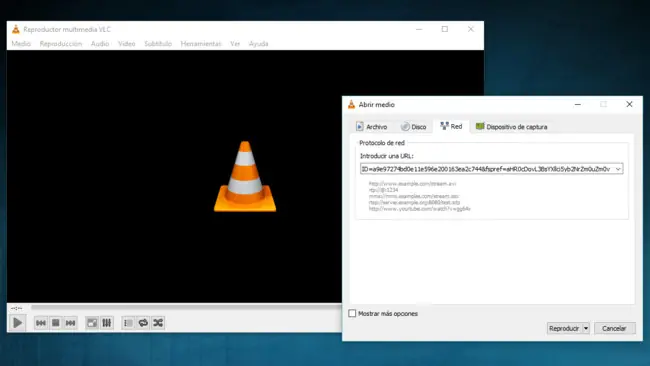Screen dimensions: 650x366
Task: Click the 'Introducir una URL:' label
Action: pyautogui.click(x=386, y=156)
